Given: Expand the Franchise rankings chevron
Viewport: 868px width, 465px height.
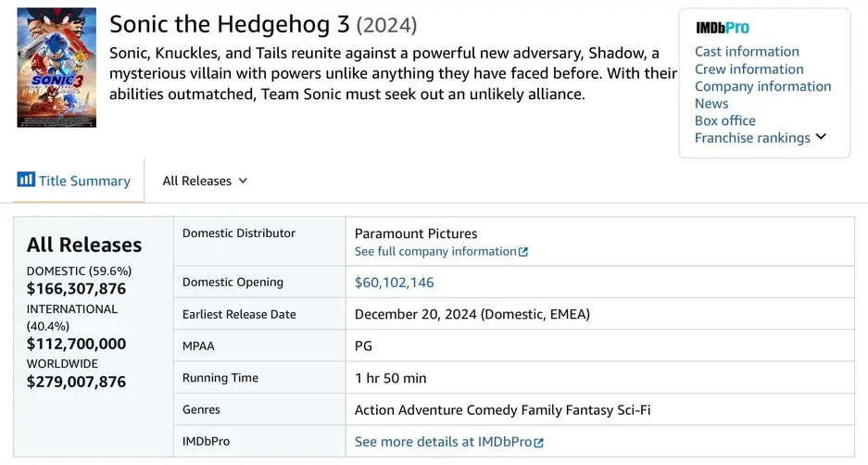Looking at the screenshot, I should coord(821,137).
